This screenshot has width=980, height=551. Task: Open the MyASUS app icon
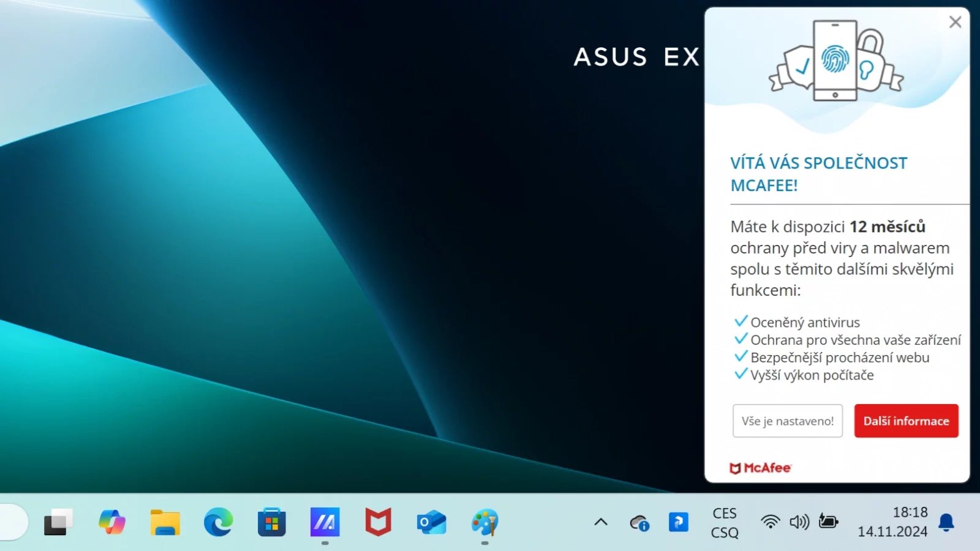click(325, 522)
